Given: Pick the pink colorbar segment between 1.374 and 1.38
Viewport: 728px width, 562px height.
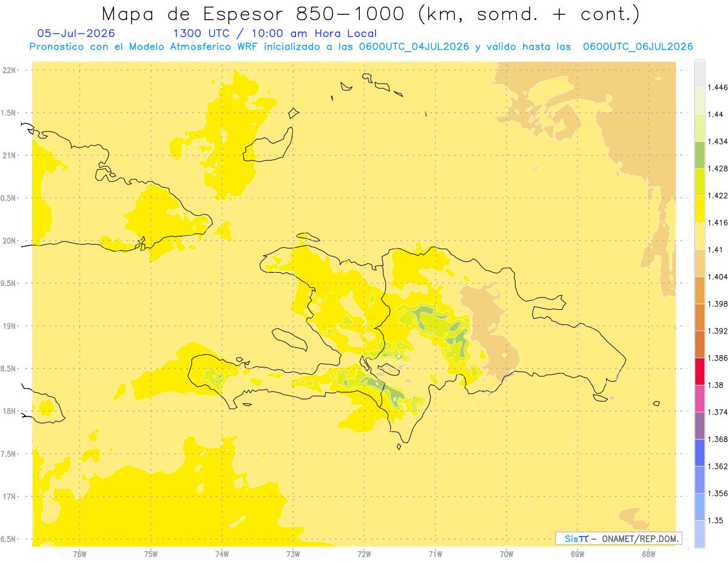Looking at the screenshot, I should [x=699, y=398].
